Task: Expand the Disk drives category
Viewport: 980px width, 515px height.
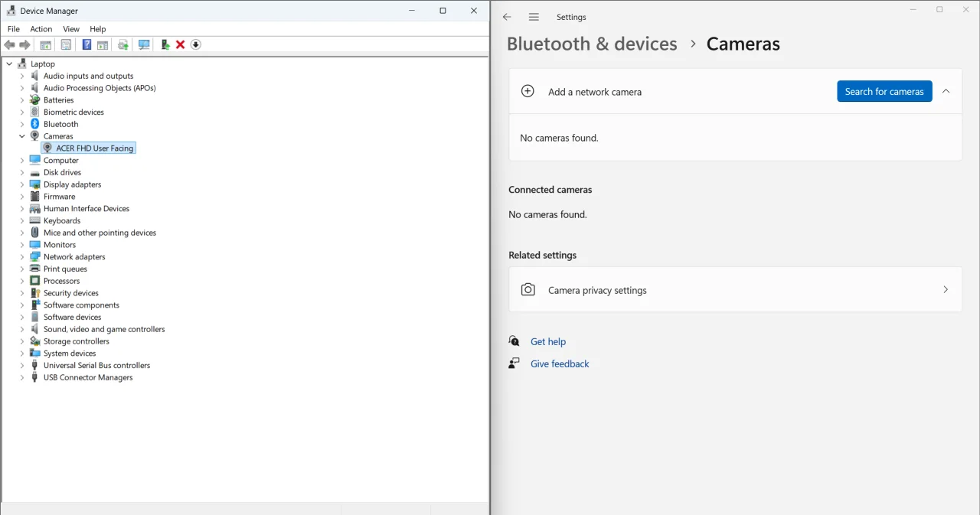Action: coord(22,173)
